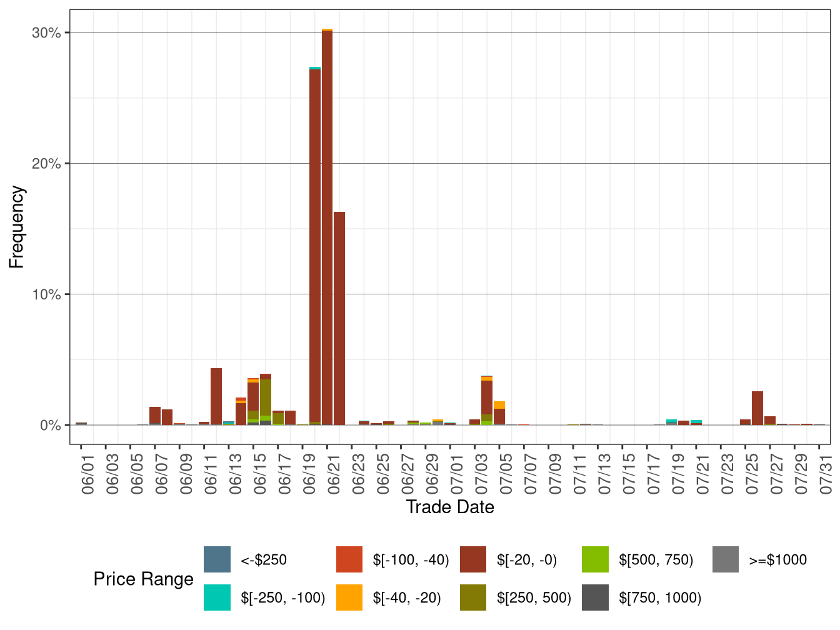The width and height of the screenshot is (840, 630).
Task: Click the Price Range legend title
Action: pos(144,579)
